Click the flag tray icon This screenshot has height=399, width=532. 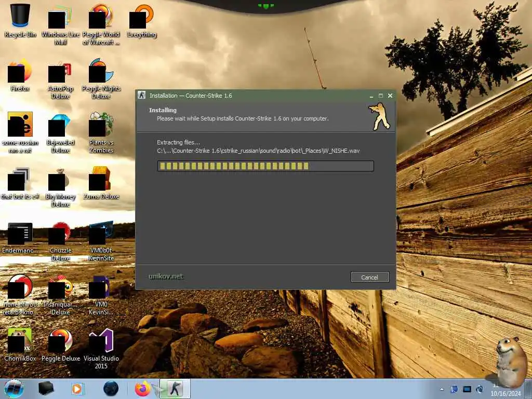[454, 389]
